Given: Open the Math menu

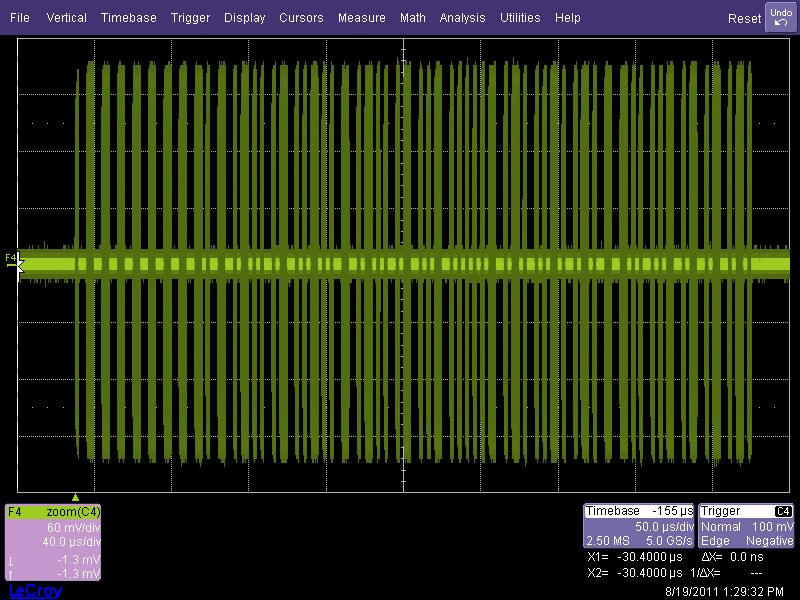Looking at the screenshot, I should (413, 18).
